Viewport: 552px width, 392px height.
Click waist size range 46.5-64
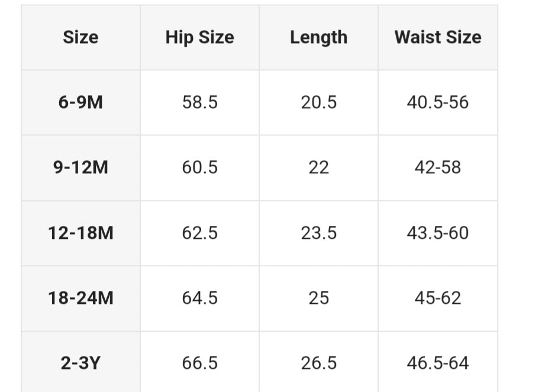click(438, 363)
